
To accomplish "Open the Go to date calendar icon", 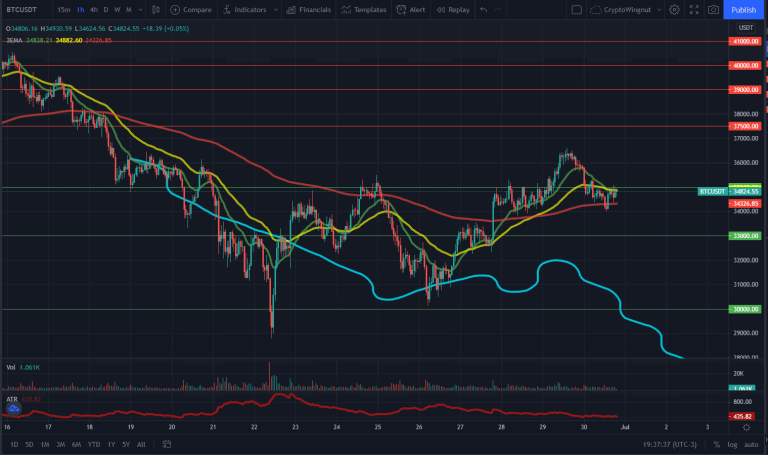I will click(167, 444).
